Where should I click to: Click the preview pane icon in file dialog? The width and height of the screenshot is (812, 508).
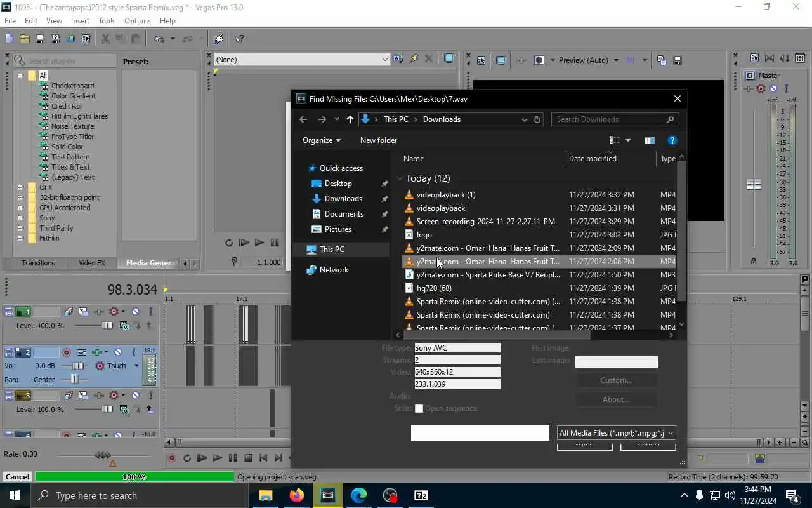649,140
